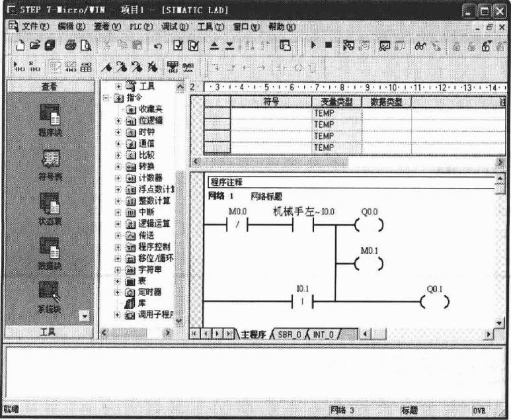511x420 pixels.
Task: Switch to the SBR_0 tab
Action: coord(289,334)
